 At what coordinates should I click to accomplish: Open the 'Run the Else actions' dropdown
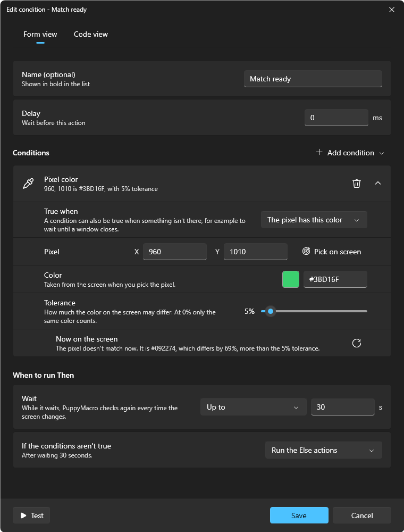[324, 450]
